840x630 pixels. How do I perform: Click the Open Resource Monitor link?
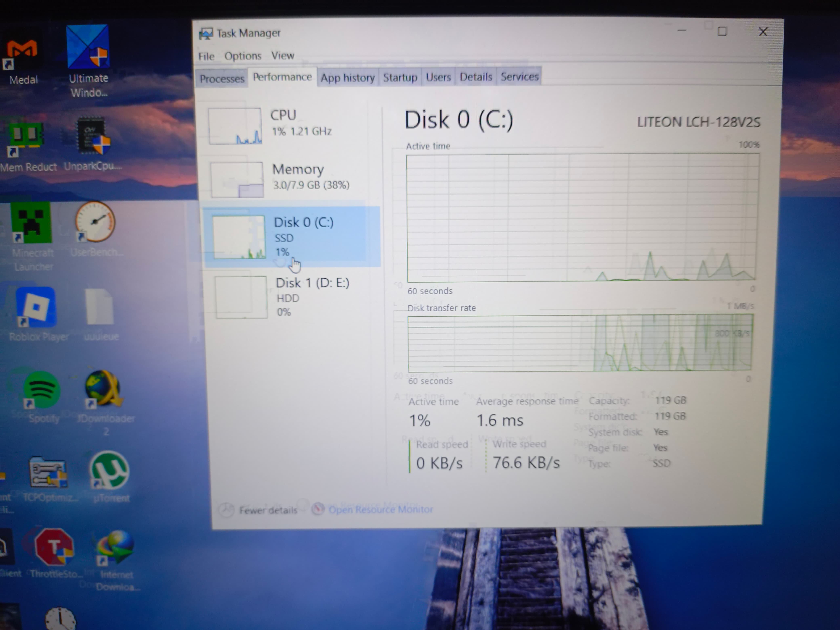point(380,509)
